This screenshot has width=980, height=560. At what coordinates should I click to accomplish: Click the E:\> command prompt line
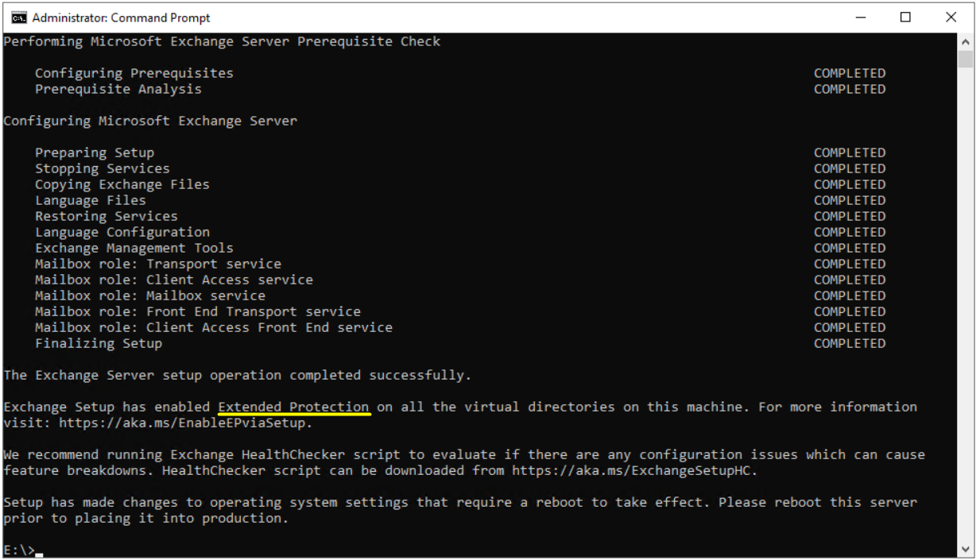[x=22, y=550]
